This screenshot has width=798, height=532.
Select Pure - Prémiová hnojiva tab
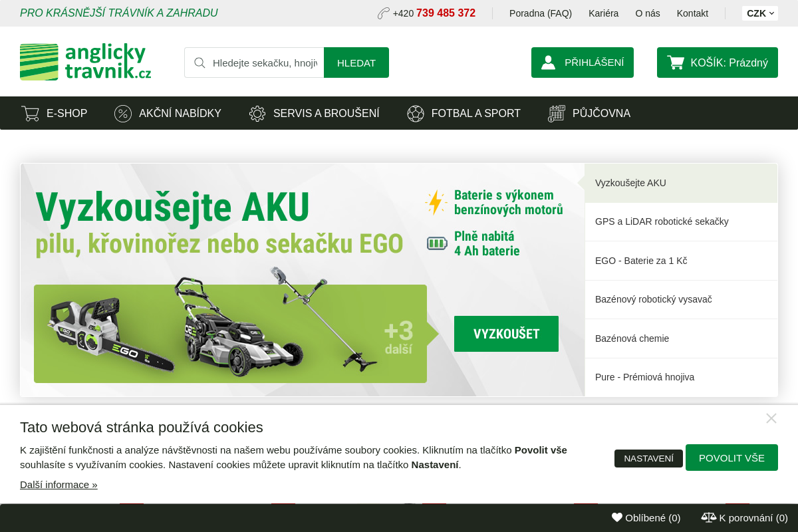click(x=681, y=377)
